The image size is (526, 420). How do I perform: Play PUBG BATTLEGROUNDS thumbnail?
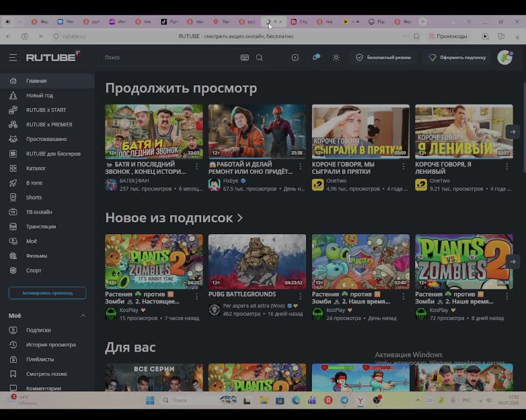pyautogui.click(x=257, y=261)
